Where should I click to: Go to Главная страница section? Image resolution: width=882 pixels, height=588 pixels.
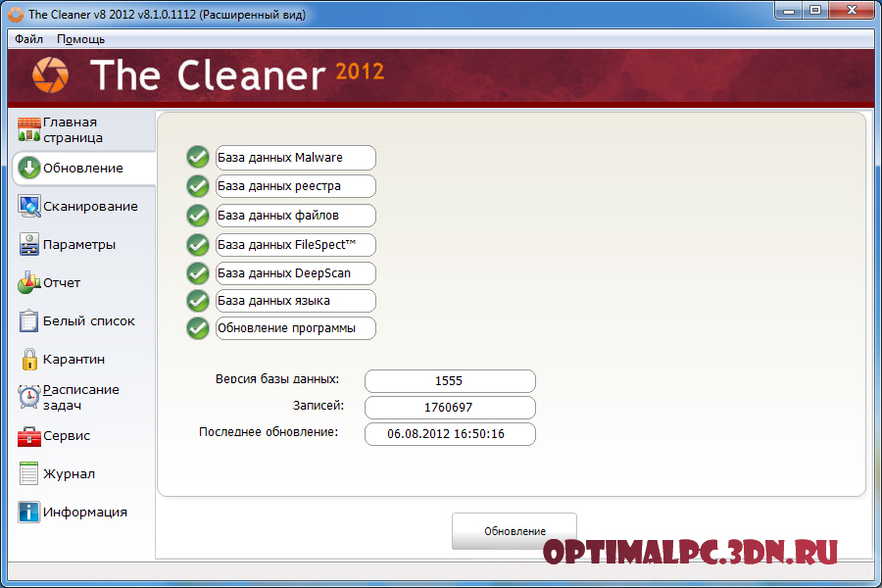[73, 130]
